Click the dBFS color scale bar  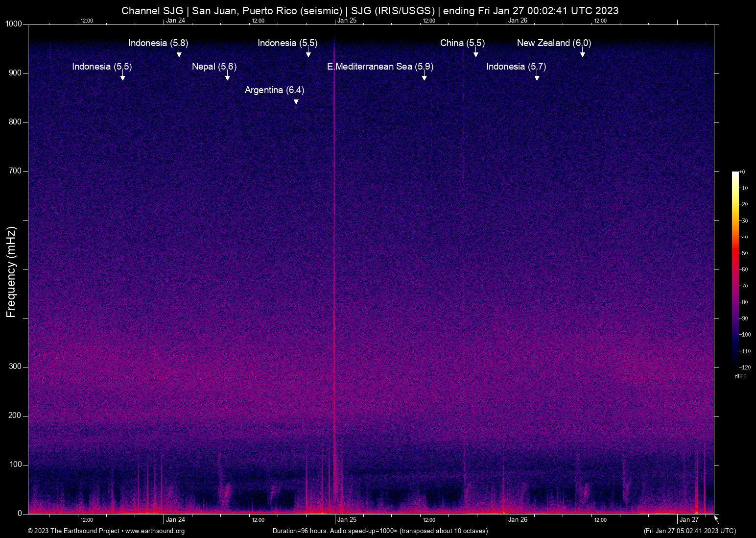pos(735,268)
